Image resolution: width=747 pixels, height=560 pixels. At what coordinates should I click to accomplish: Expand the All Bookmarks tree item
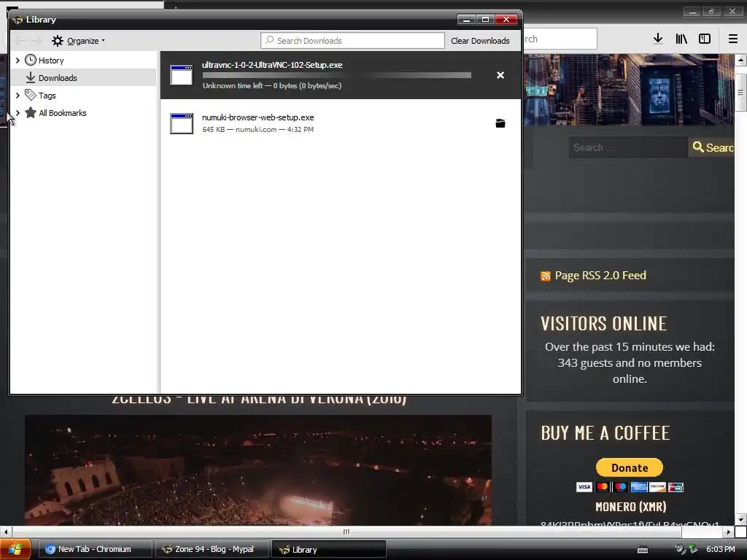click(x=18, y=113)
